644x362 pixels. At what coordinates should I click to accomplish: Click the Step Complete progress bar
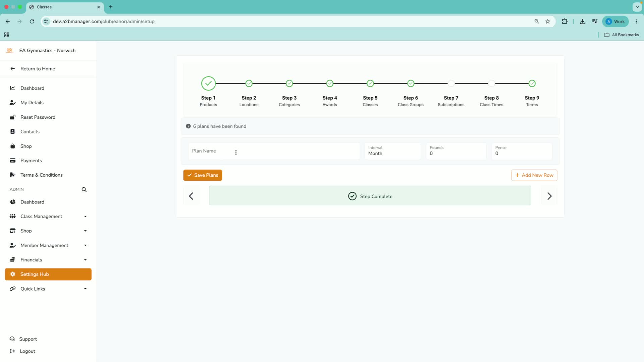(370, 196)
